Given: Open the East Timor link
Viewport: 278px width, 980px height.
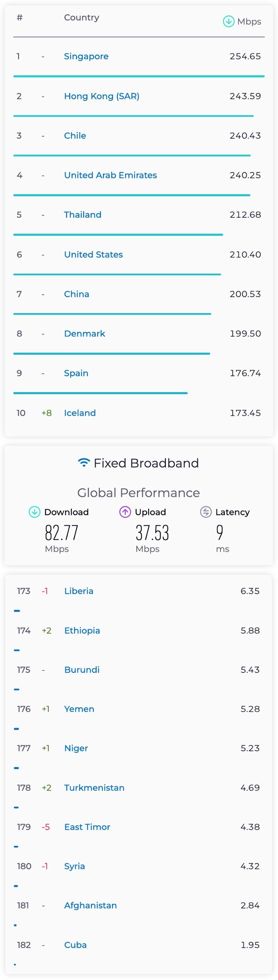Looking at the screenshot, I should [87, 827].
